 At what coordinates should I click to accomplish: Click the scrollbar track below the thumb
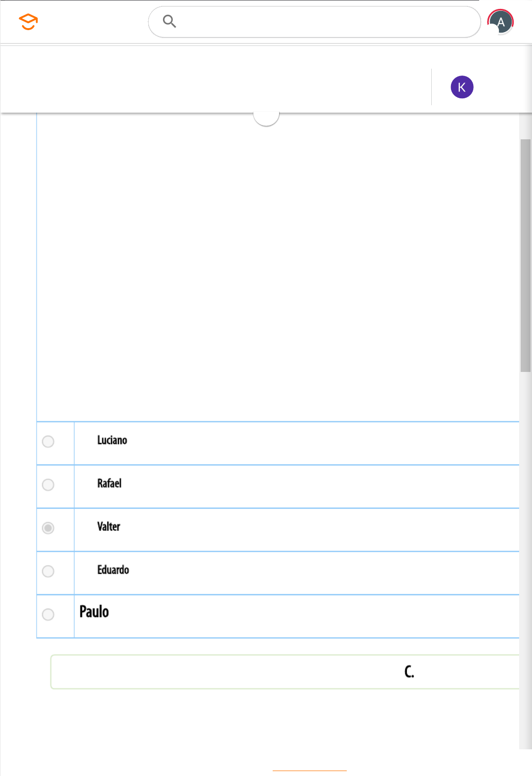(526, 560)
